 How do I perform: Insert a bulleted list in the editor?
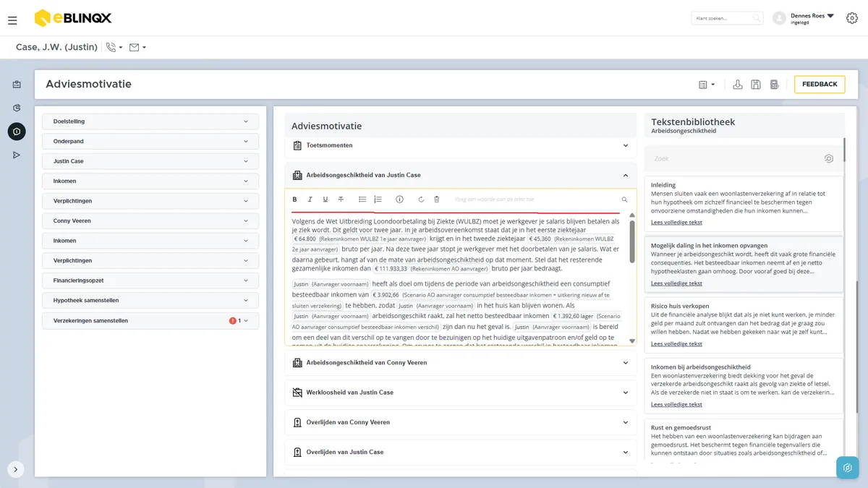click(362, 199)
